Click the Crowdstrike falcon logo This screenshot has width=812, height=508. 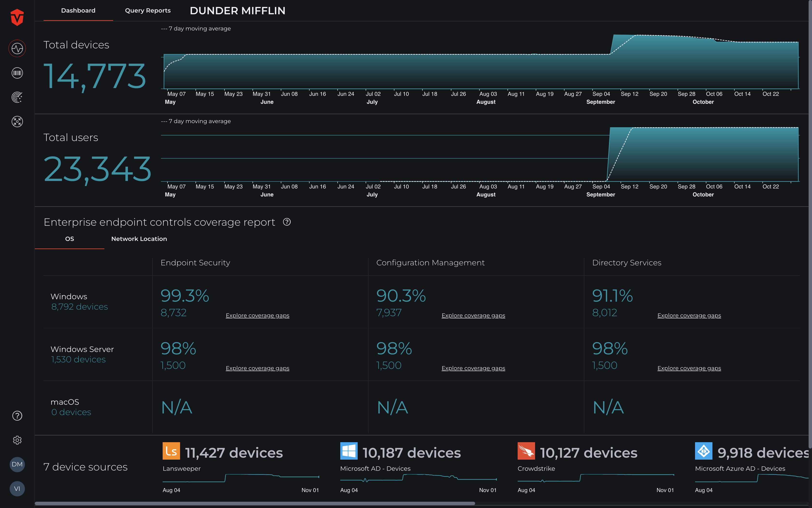pyautogui.click(x=526, y=451)
